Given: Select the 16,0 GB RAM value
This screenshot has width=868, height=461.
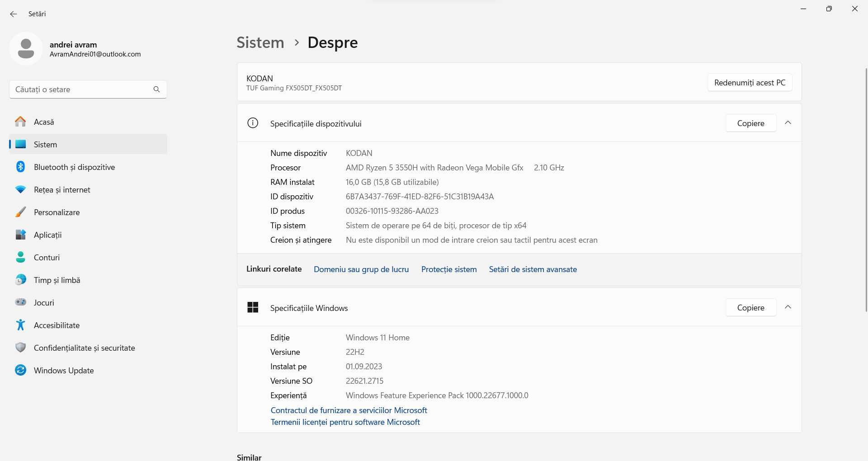Looking at the screenshot, I should pos(392,182).
